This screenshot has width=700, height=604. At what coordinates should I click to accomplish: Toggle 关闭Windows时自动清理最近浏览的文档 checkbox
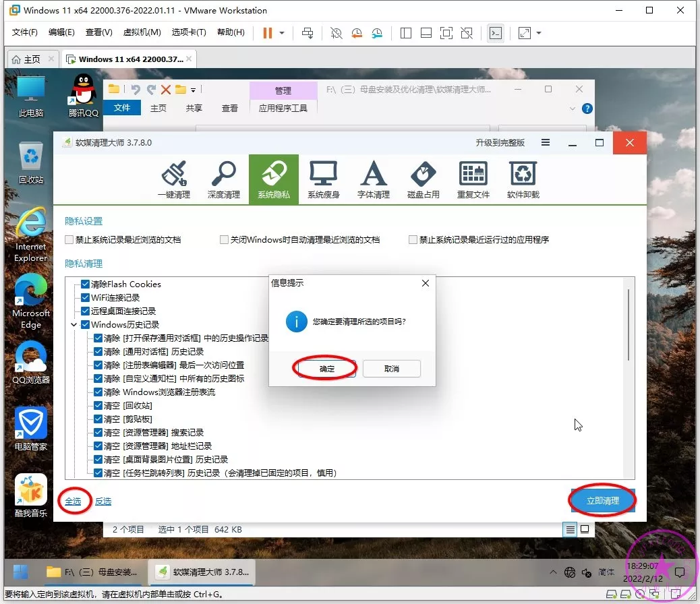(x=225, y=240)
